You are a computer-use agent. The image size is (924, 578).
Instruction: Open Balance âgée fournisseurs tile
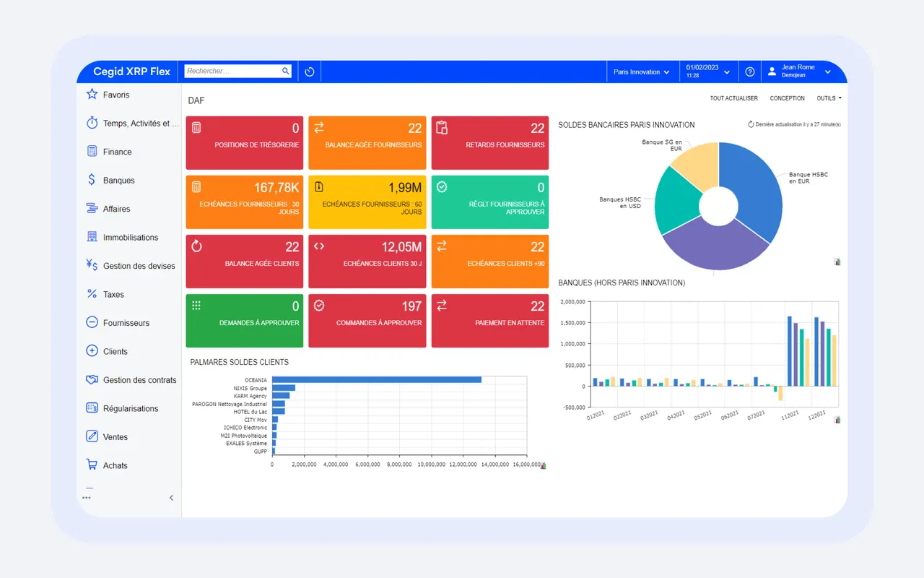[x=367, y=142]
